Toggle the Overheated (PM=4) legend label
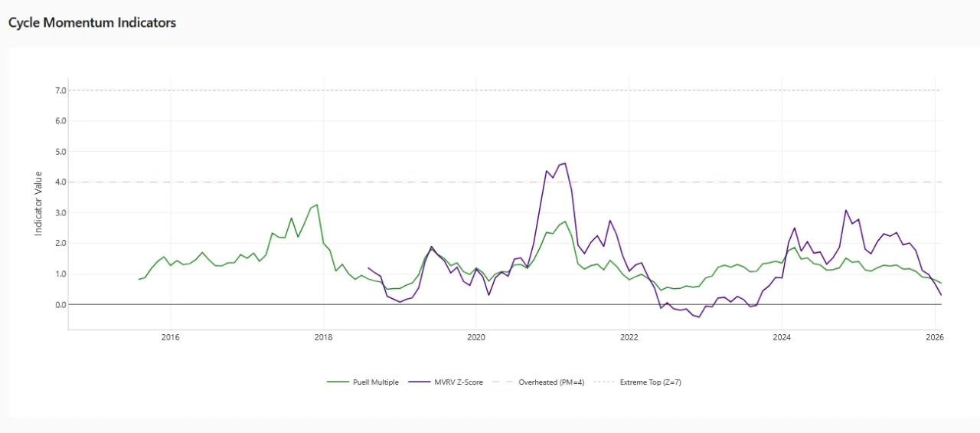The width and height of the screenshot is (980, 433). pos(551,382)
